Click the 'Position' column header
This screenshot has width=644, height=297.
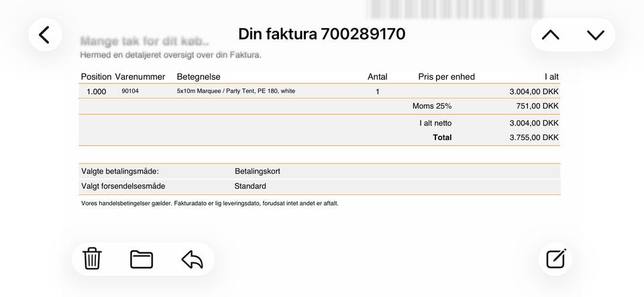pos(96,76)
